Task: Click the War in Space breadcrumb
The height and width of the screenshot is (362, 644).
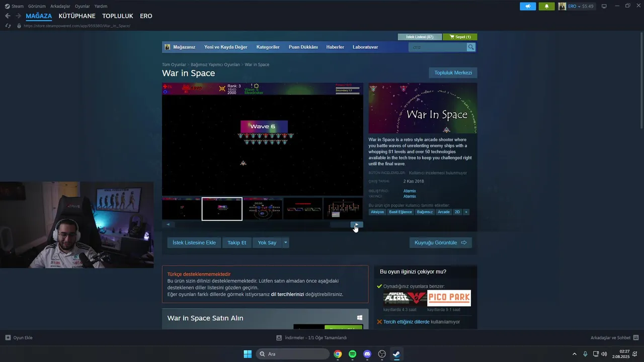Action: pyautogui.click(x=257, y=64)
